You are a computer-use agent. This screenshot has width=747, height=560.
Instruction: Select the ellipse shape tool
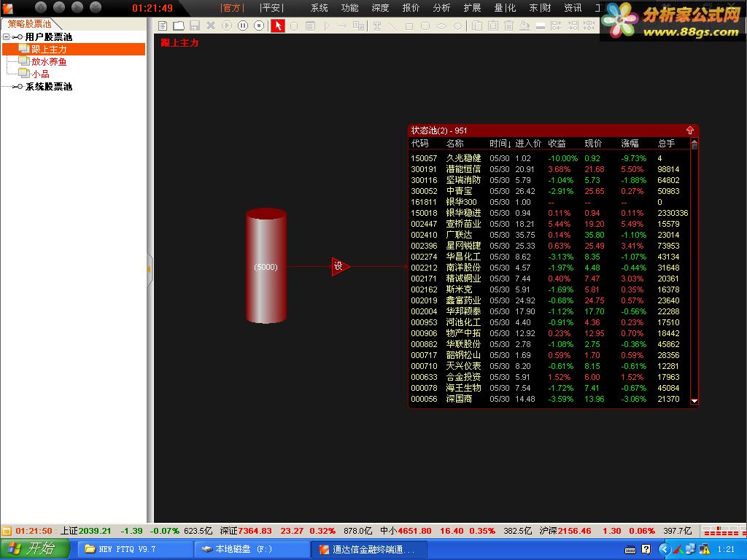pos(441,26)
